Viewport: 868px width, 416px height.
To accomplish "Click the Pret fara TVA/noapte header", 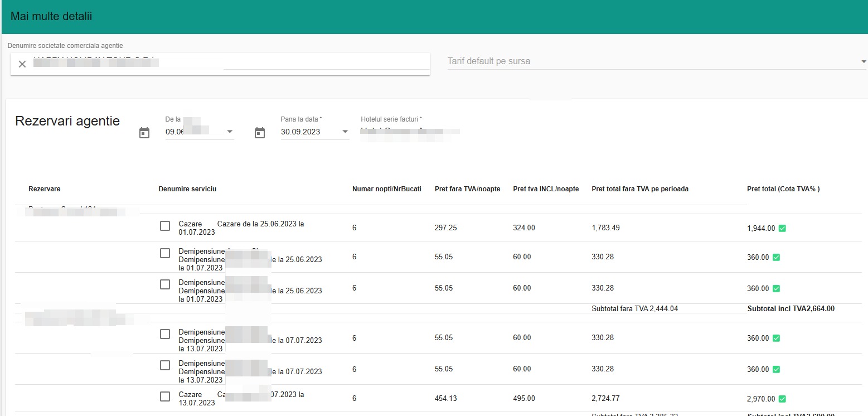I will pyautogui.click(x=467, y=189).
